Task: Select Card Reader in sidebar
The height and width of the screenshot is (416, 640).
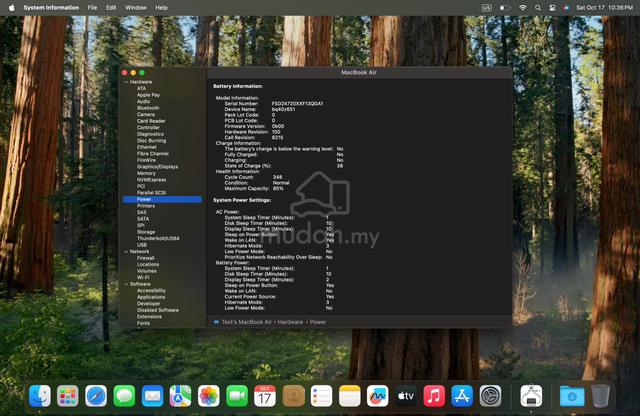Action: [x=151, y=121]
